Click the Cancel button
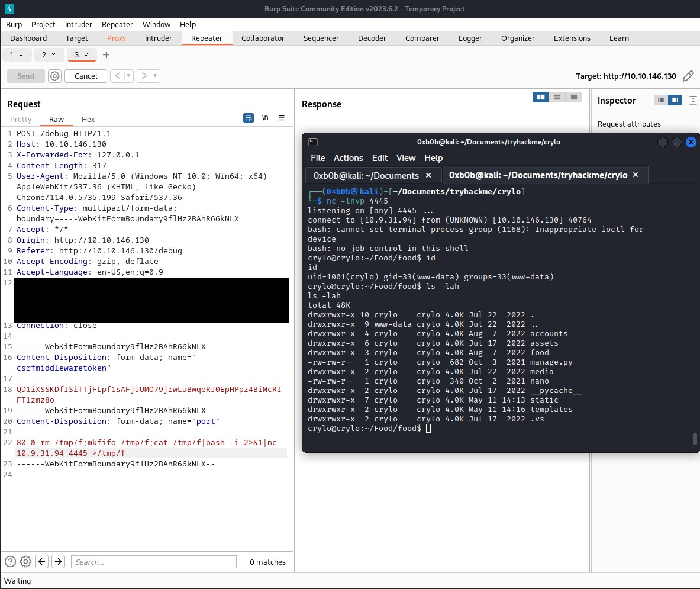 pyautogui.click(x=86, y=76)
